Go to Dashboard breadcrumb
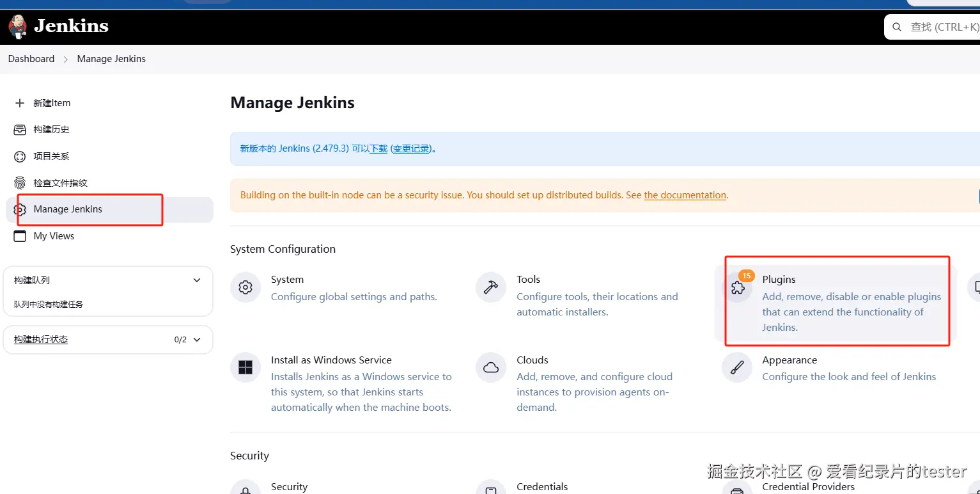 (31, 59)
